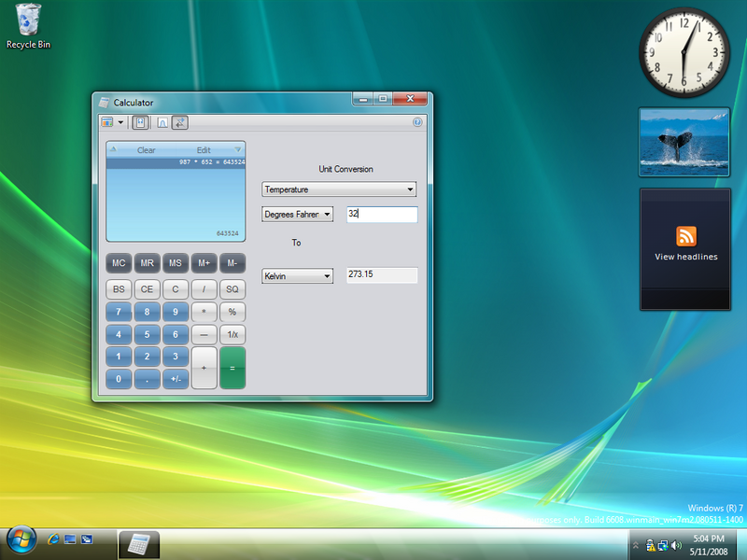747x560 pixels.
Task: Click the volume speaker tray icon
Action: 675,545
